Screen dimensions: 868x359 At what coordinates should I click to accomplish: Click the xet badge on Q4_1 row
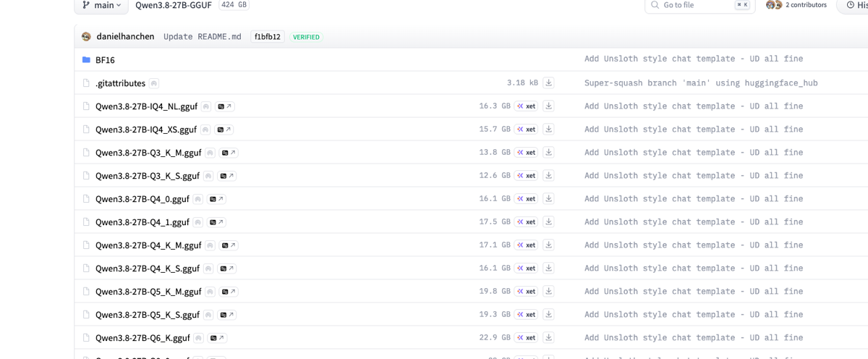pyautogui.click(x=526, y=222)
